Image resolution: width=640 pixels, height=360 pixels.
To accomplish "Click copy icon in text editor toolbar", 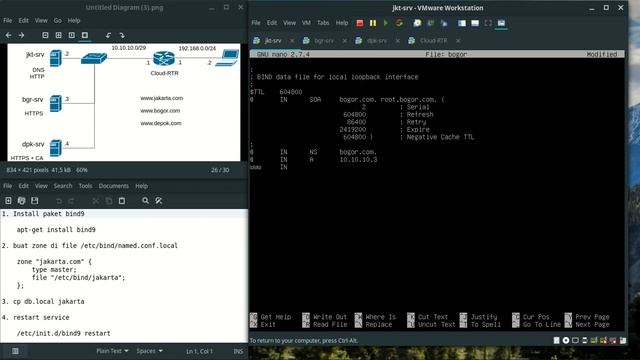I will pos(109,201).
